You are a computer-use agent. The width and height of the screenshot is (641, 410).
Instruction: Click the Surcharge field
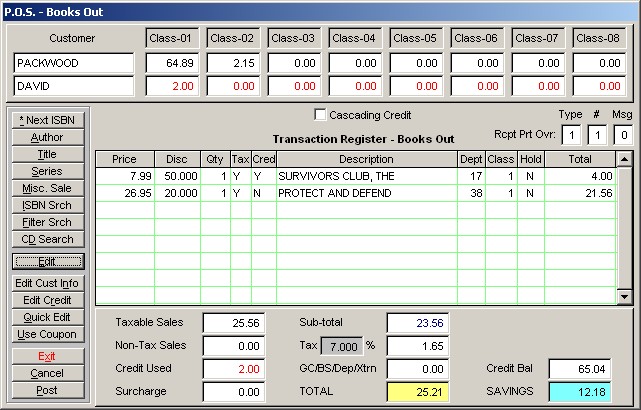click(x=234, y=392)
